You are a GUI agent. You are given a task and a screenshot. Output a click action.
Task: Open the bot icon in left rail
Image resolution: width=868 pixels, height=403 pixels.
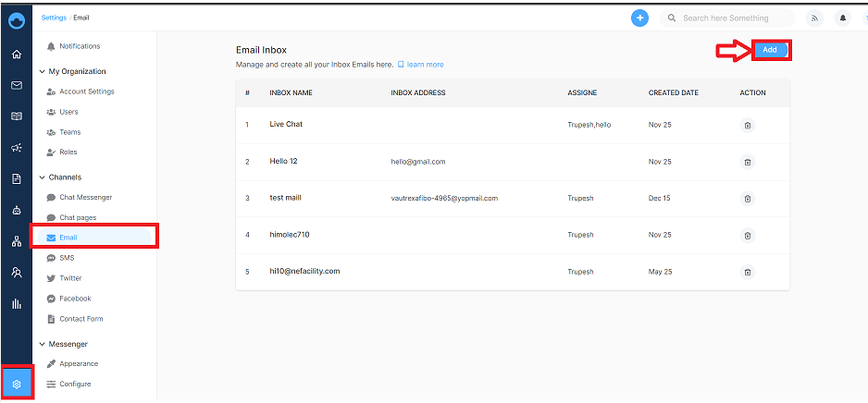[17, 210]
